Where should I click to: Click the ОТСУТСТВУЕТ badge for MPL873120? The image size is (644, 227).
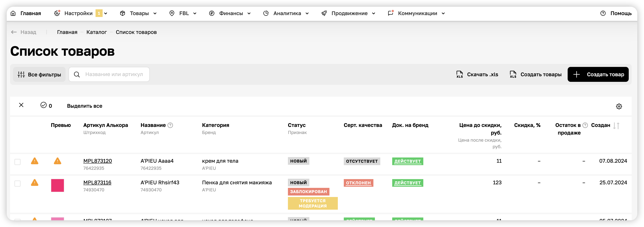click(x=362, y=161)
